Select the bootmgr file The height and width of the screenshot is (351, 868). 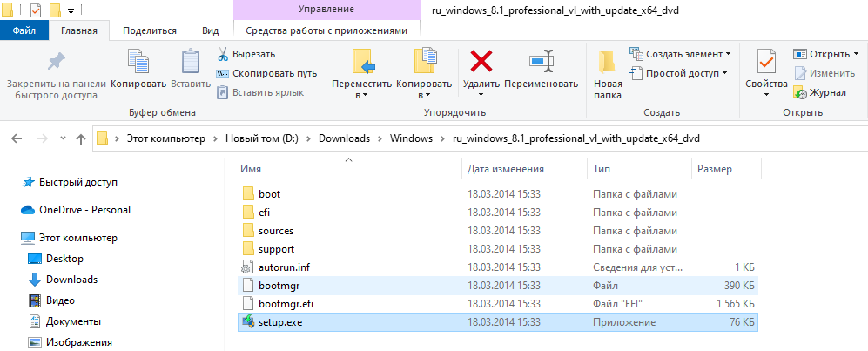[x=498, y=286]
